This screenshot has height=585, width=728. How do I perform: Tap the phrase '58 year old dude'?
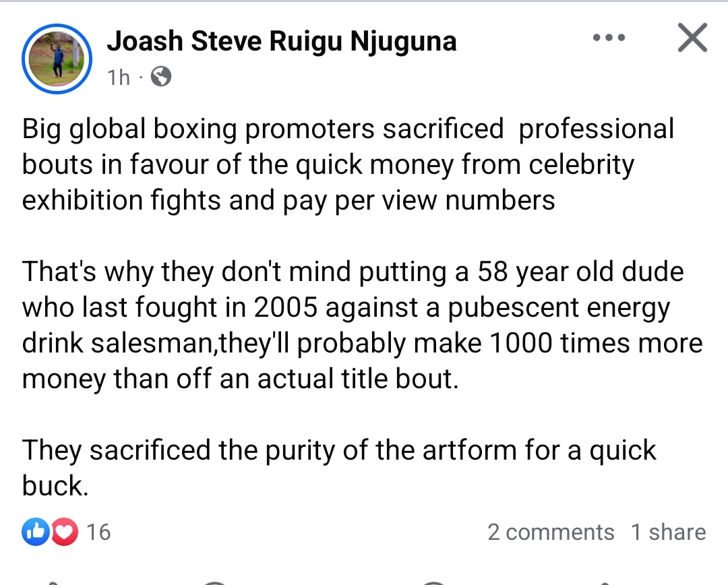pyautogui.click(x=580, y=272)
